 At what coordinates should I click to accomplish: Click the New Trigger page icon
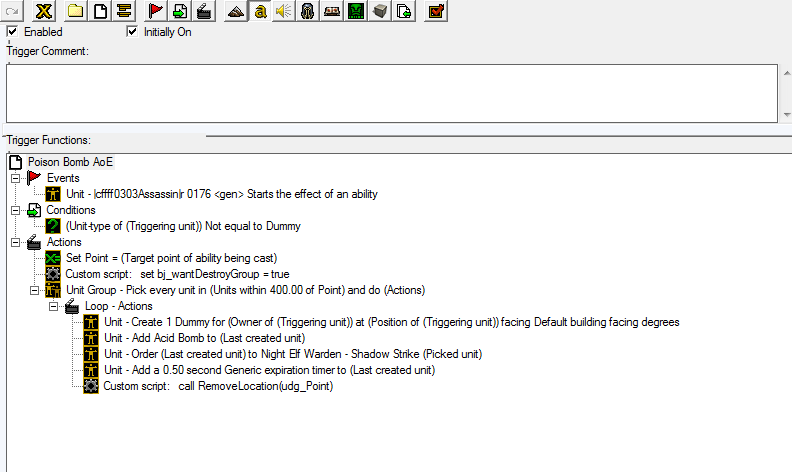[100, 11]
